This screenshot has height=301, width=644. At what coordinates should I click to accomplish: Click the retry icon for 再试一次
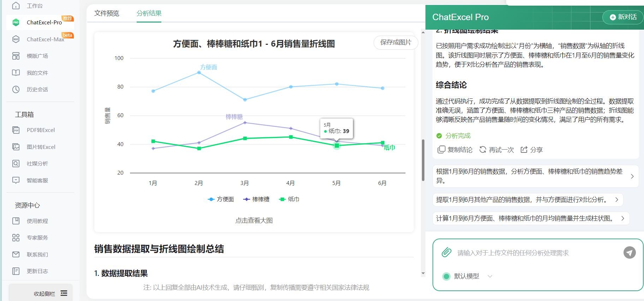click(483, 150)
